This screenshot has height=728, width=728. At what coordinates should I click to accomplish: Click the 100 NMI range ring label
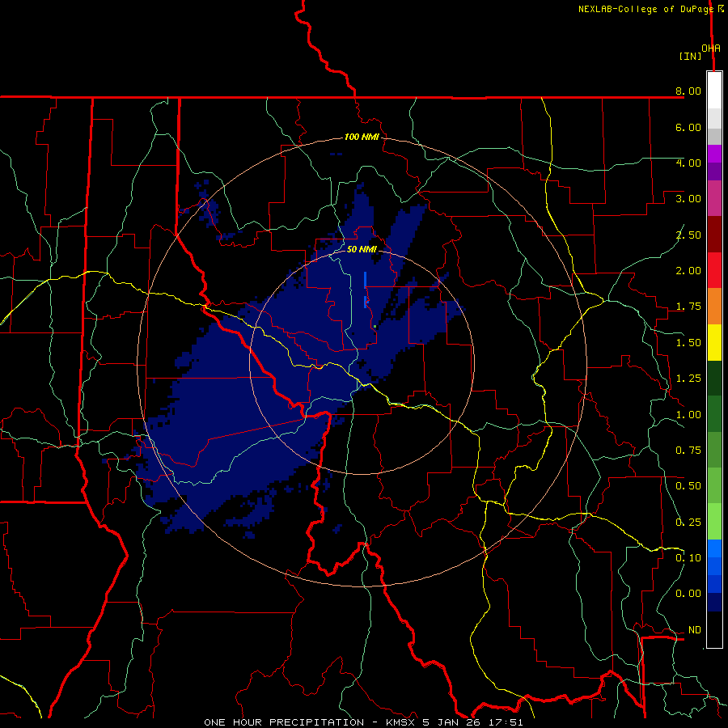coord(362,137)
